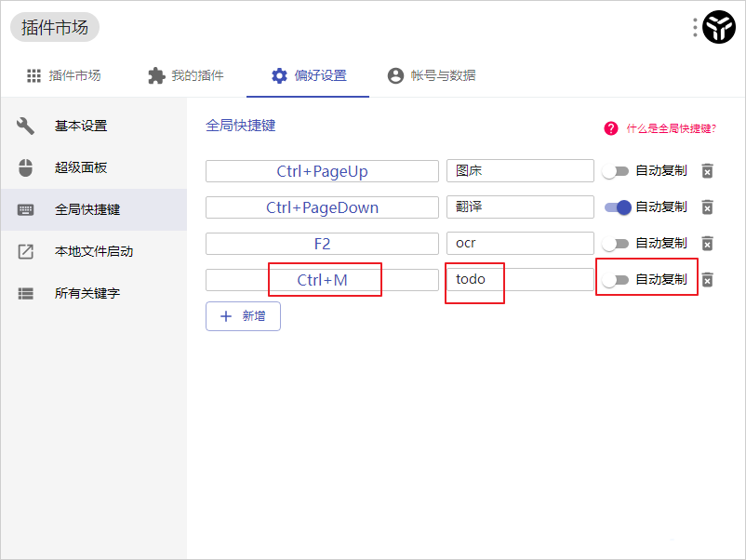Disable 自动复制 for the 翻译 shortcut
Image resolution: width=746 pixels, height=560 pixels.
click(616, 207)
